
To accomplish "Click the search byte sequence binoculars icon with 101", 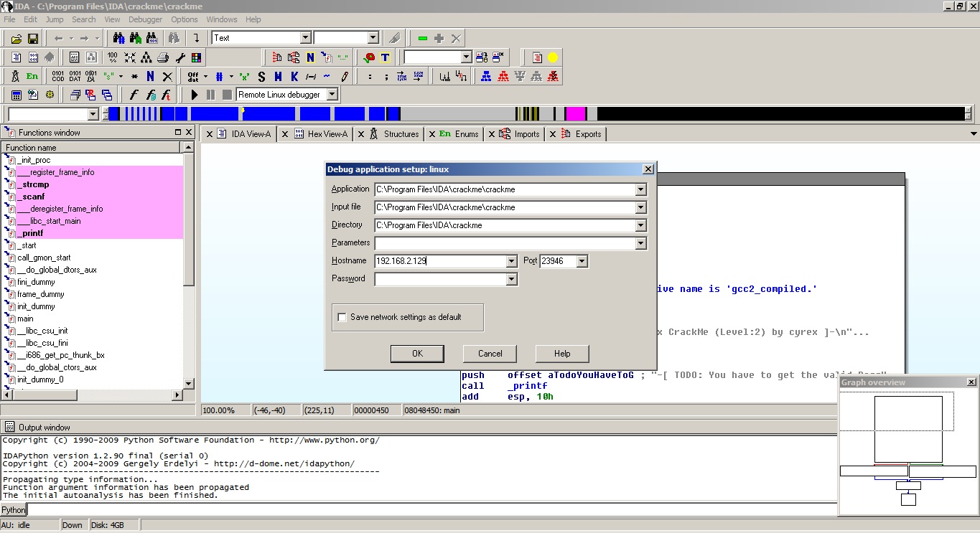I will coord(152,38).
